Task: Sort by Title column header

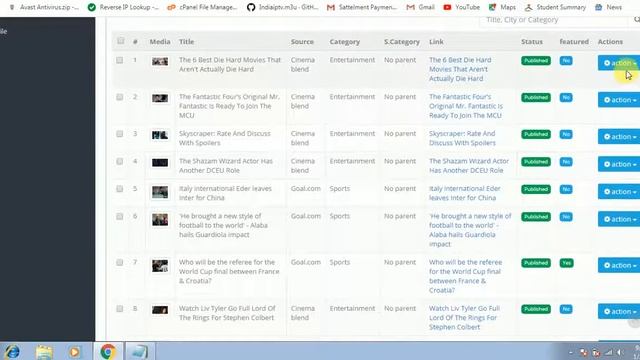Action: 187,42
